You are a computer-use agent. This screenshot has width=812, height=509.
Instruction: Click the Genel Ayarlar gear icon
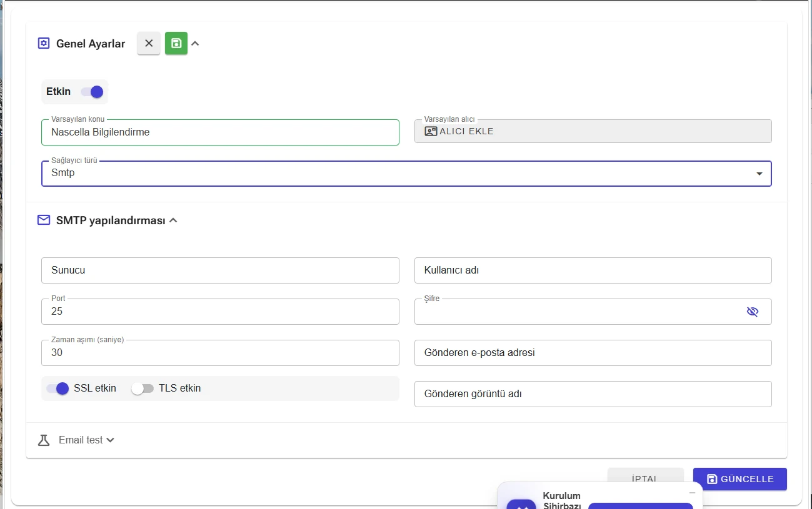pyautogui.click(x=44, y=43)
